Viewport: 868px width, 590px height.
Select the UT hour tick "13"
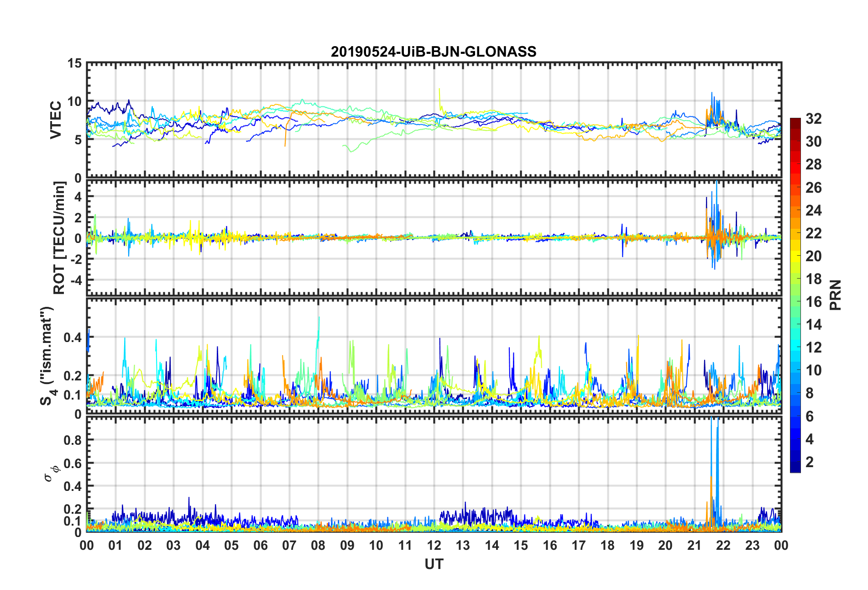(463, 545)
